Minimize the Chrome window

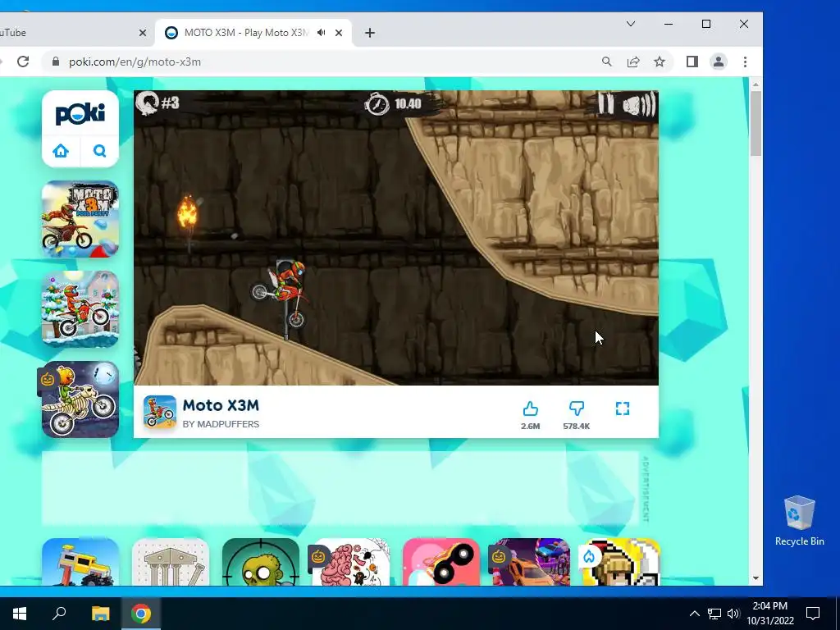[x=669, y=24]
